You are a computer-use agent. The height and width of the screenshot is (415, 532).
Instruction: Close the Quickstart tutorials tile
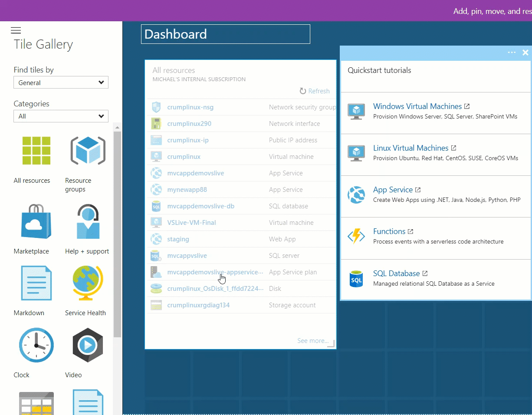coord(525,53)
